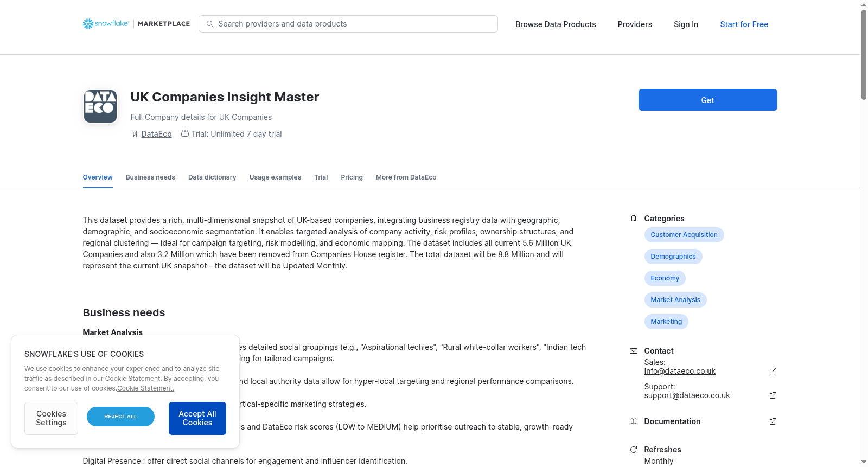Viewport: 868px width, 467px height.
Task: Open the More from DataEco tab
Action: [406, 177]
